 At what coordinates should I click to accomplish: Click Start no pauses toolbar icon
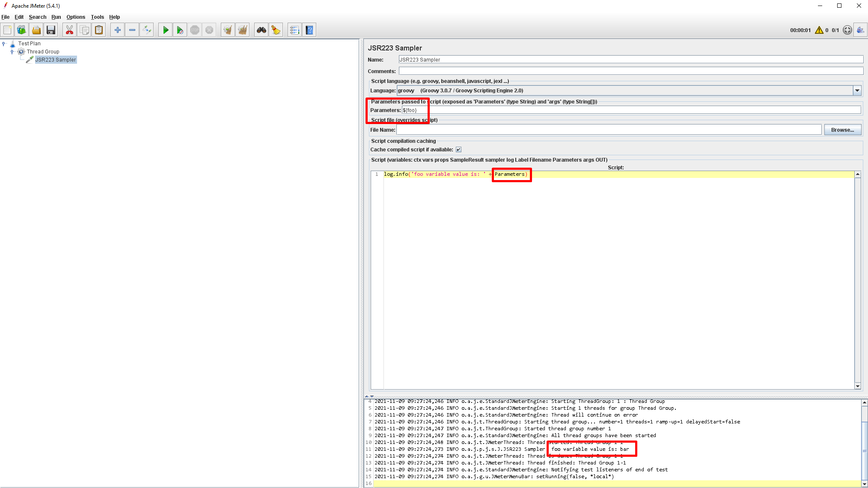click(x=180, y=30)
